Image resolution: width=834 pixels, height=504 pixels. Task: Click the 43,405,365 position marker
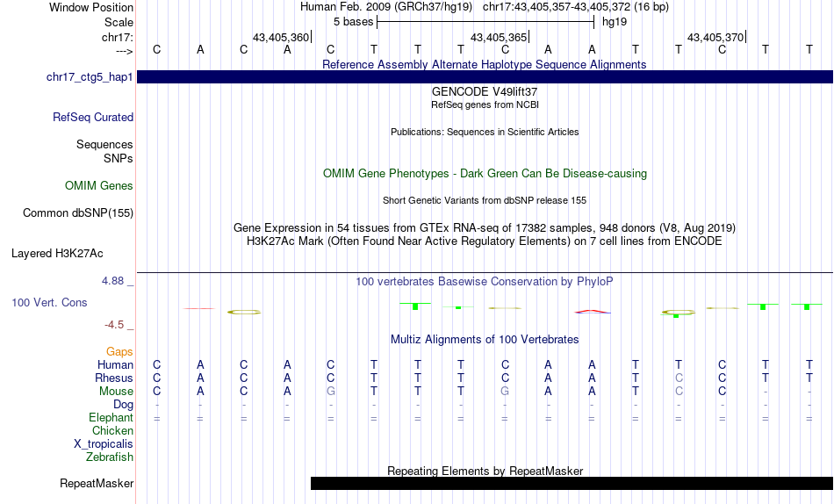[x=499, y=37]
